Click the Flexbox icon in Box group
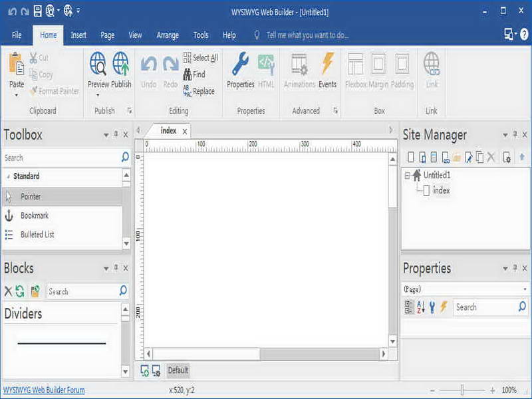This screenshot has height=399, width=532. (356, 63)
